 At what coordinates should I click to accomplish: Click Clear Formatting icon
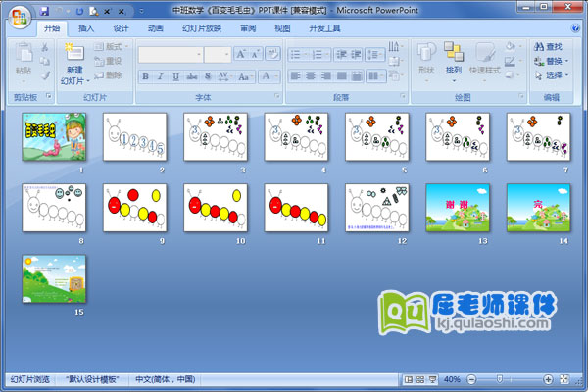[273, 55]
